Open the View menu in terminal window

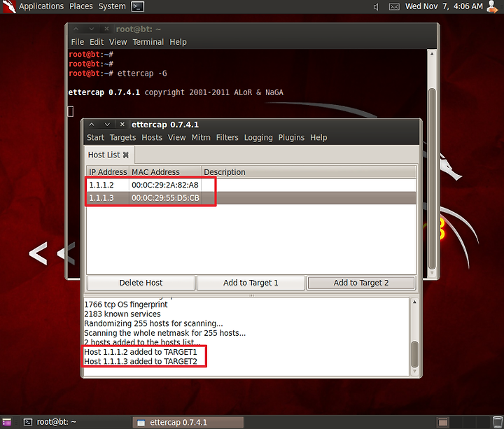(x=118, y=42)
